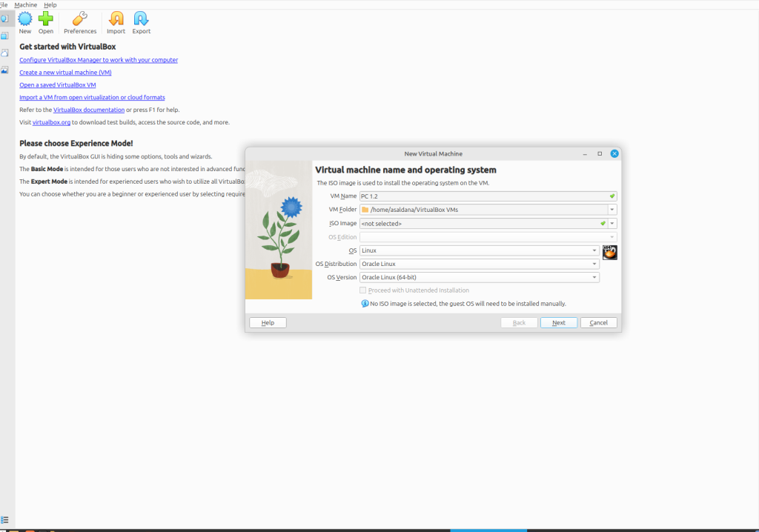Expand the OS Distribution combo box
The width and height of the screenshot is (759, 532).
[595, 264]
